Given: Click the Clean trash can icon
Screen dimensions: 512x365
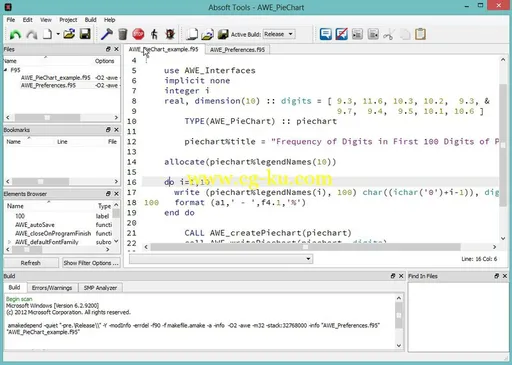Looking at the screenshot, I should coord(123,34).
